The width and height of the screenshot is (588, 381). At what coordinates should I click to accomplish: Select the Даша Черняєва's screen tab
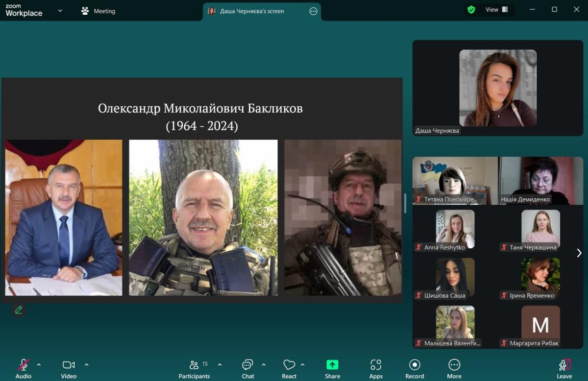tap(252, 11)
